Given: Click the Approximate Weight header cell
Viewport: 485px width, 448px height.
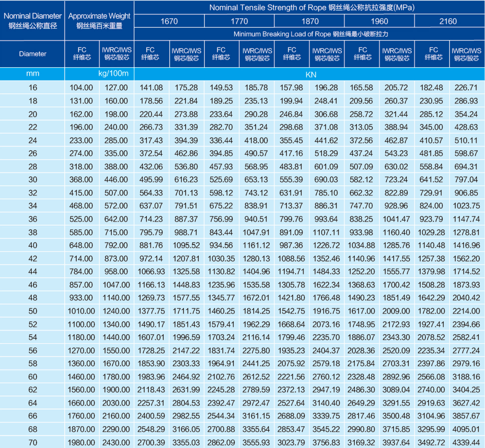Looking at the screenshot, I should coord(99,21).
